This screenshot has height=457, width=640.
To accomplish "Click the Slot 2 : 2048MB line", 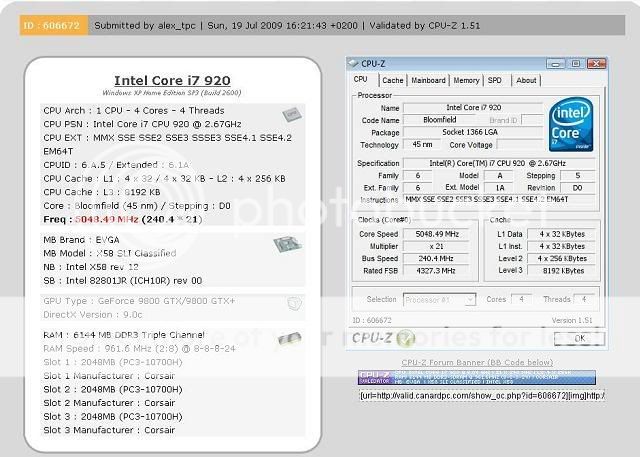I will (113, 390).
